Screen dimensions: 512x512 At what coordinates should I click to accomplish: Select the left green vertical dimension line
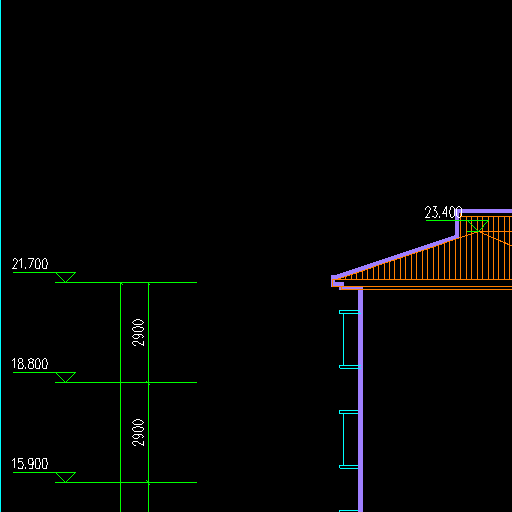click(121, 397)
